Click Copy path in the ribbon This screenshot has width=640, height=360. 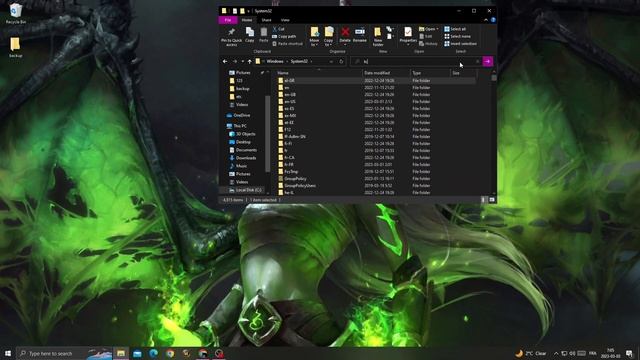pos(284,36)
